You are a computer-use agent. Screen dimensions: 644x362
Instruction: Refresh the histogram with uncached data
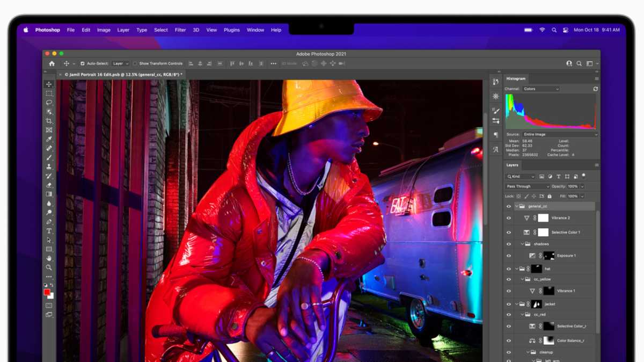click(596, 89)
